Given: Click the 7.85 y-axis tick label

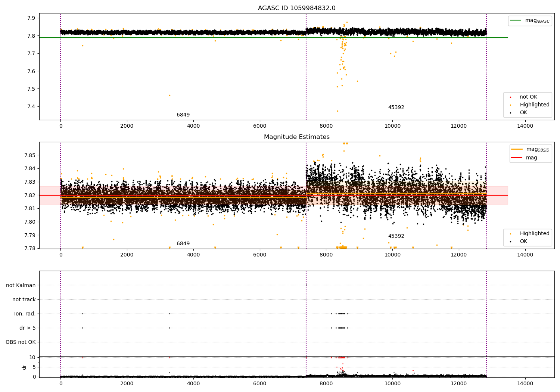Looking at the screenshot, I should pos(30,155).
